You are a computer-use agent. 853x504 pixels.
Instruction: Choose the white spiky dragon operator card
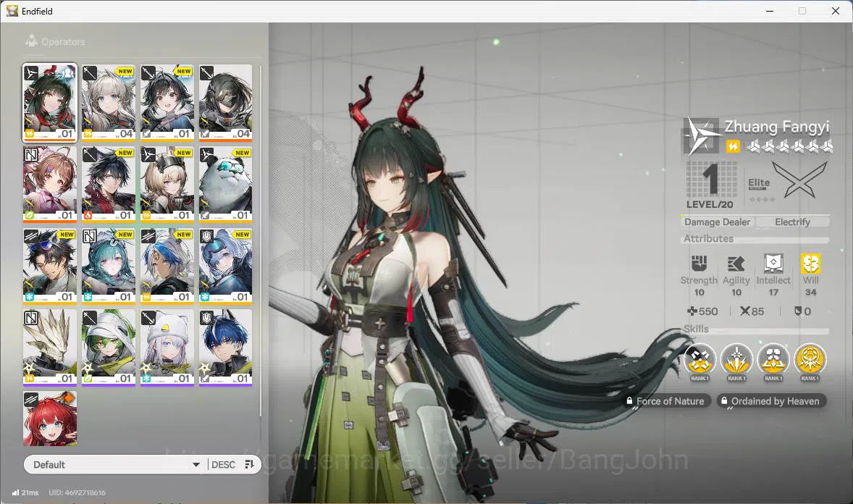(x=50, y=348)
